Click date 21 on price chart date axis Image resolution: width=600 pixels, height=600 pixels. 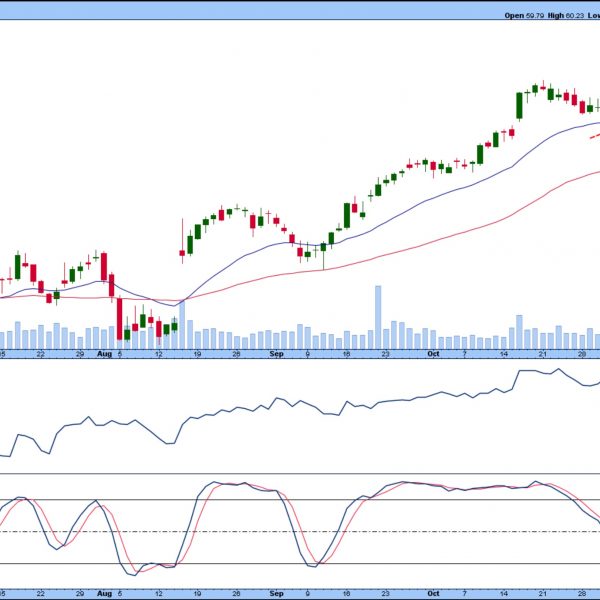tap(543, 354)
